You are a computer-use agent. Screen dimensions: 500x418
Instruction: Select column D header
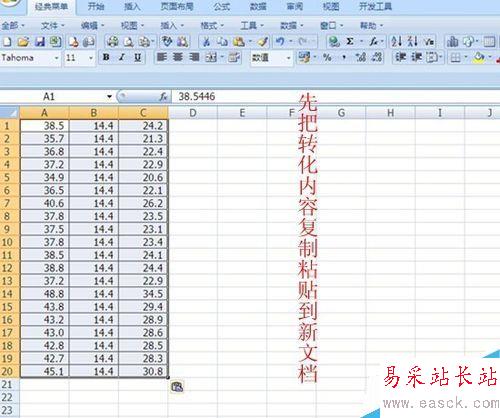193,113
